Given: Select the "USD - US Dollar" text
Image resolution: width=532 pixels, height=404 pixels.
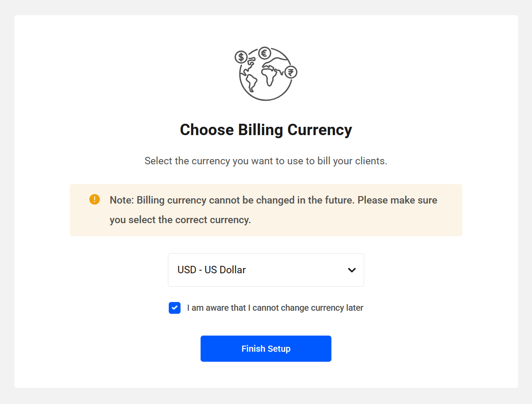Looking at the screenshot, I should (211, 270).
